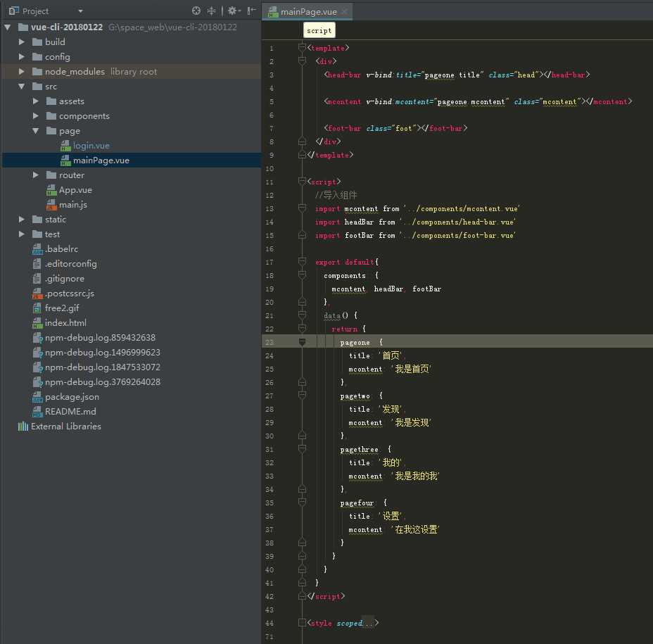Select the .gitignore file
Image resolution: width=653 pixels, height=644 pixels.
click(65, 279)
